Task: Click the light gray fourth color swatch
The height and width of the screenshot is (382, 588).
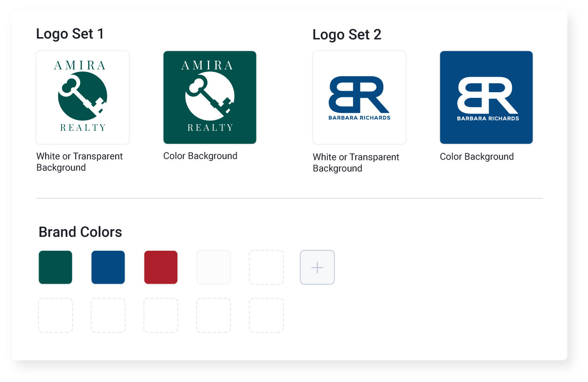Action: click(214, 267)
